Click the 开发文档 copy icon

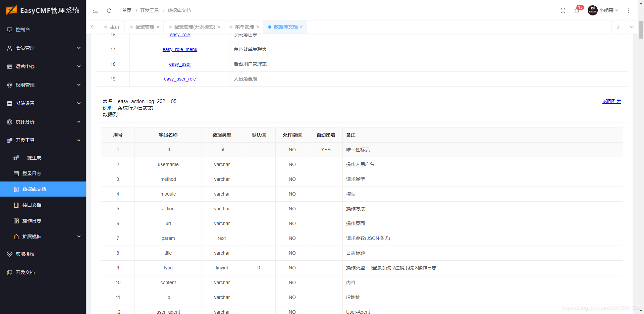click(9, 272)
